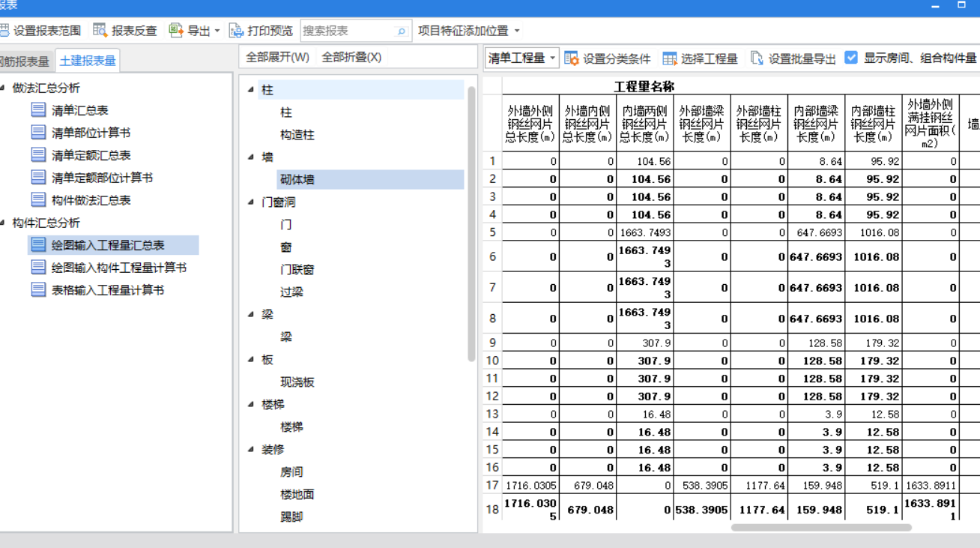The width and height of the screenshot is (980, 548).
Task: Select 房间 in the component tree
Action: click(292, 472)
